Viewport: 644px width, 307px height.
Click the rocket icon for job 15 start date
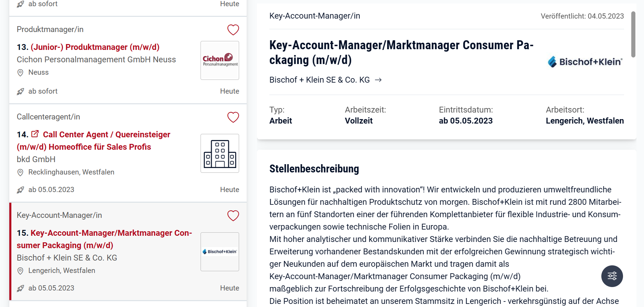(21, 288)
